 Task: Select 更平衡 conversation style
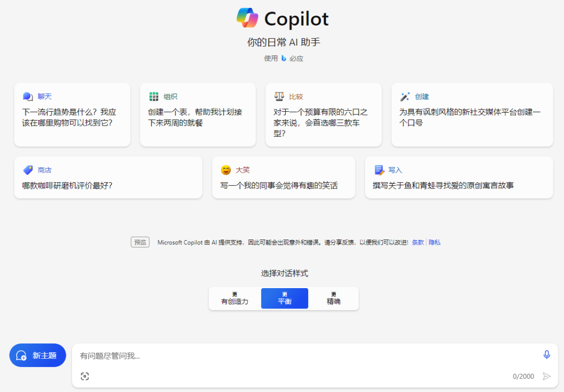[285, 299]
